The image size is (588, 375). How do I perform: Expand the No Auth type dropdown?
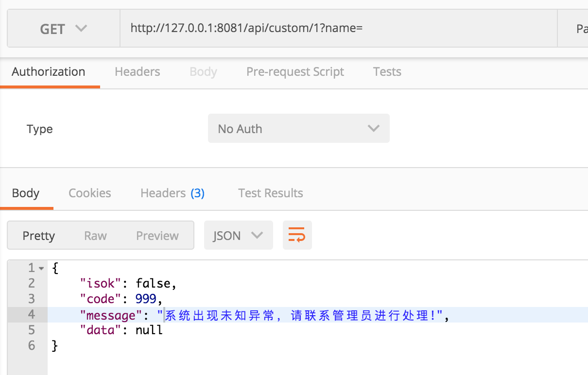coord(298,129)
